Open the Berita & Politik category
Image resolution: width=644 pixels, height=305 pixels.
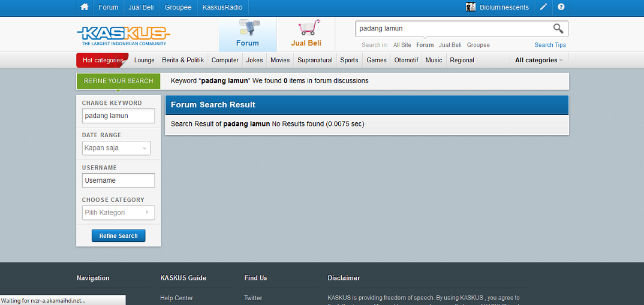pos(183,61)
